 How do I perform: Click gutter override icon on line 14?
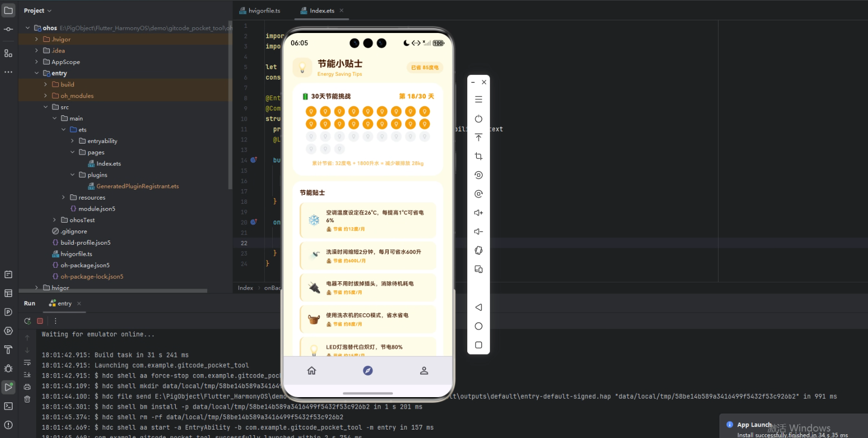253,160
